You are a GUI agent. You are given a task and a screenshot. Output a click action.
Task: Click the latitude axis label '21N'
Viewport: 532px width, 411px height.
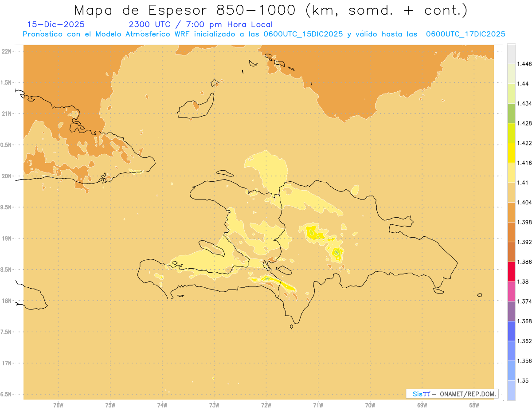click(x=7, y=114)
